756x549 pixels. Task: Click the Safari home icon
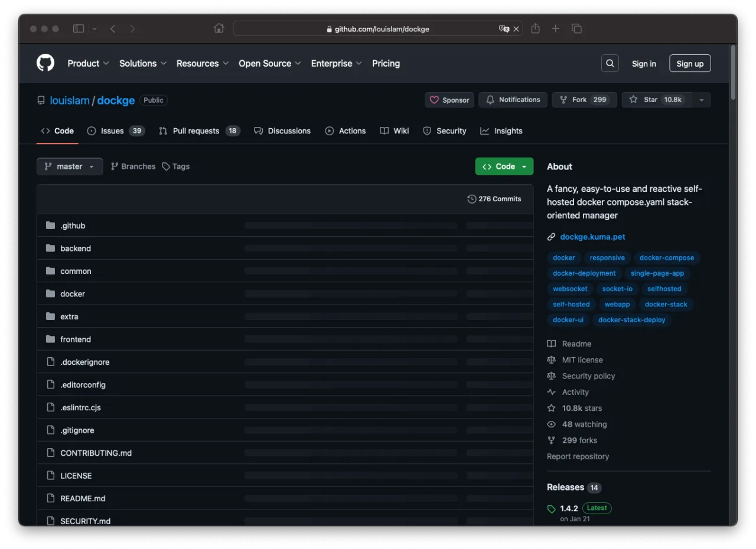tap(219, 28)
